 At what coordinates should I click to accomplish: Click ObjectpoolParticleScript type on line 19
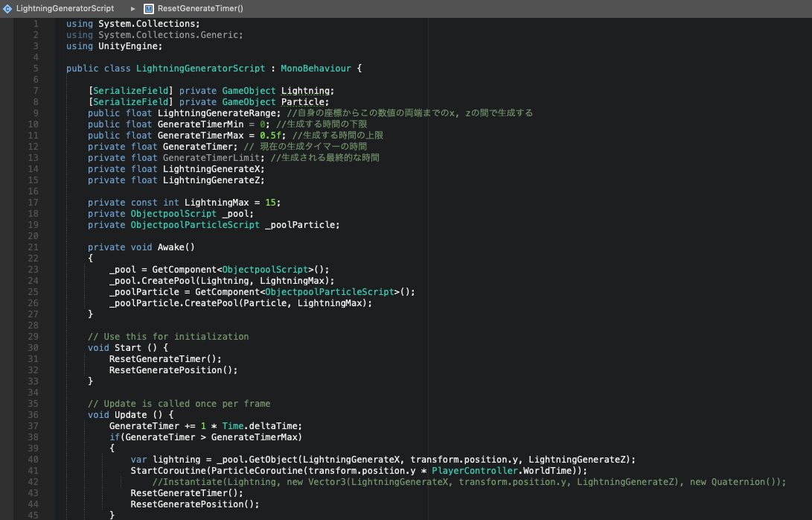coord(195,225)
